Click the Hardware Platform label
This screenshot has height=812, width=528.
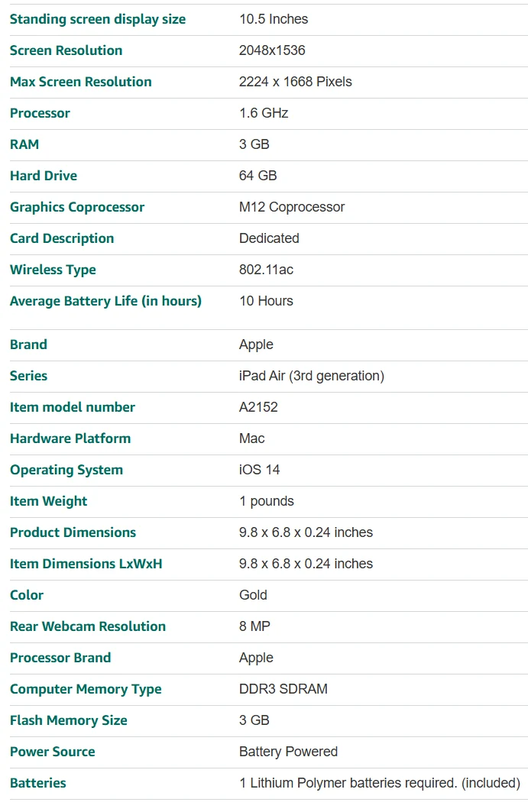tap(70, 438)
